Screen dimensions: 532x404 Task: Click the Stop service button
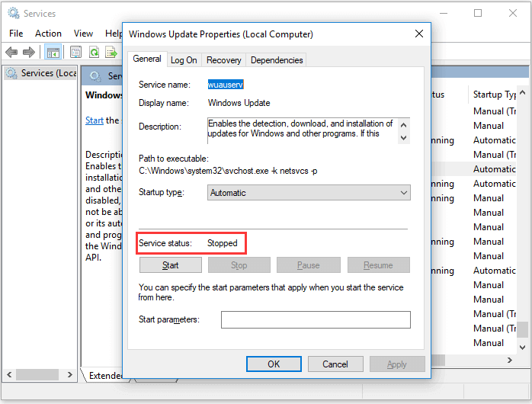(x=239, y=265)
